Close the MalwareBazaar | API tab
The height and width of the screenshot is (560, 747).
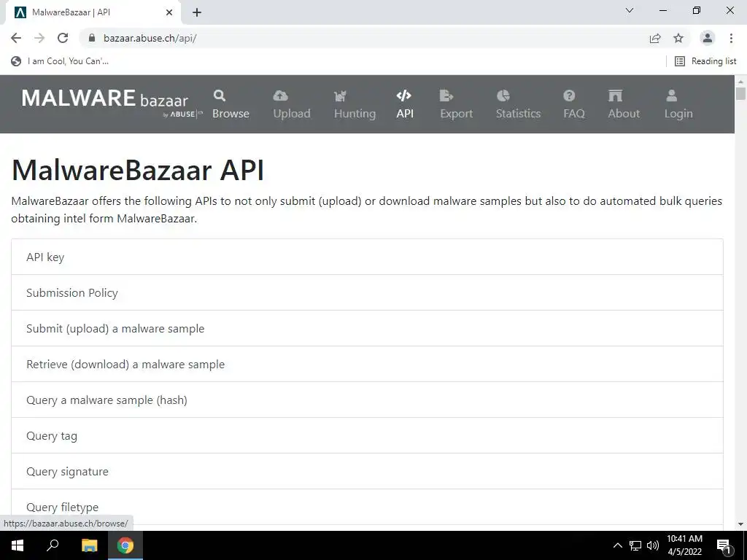(x=169, y=12)
